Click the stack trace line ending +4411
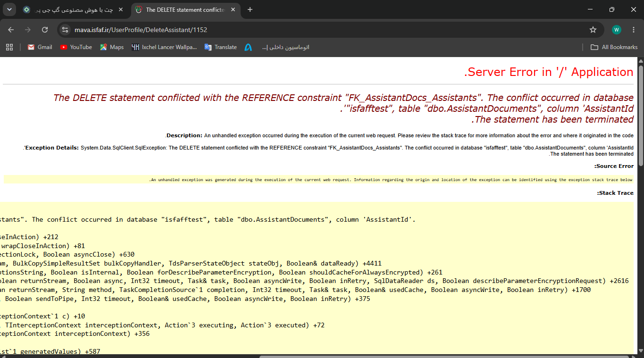Screen dimensions: 644x358 (191, 263)
